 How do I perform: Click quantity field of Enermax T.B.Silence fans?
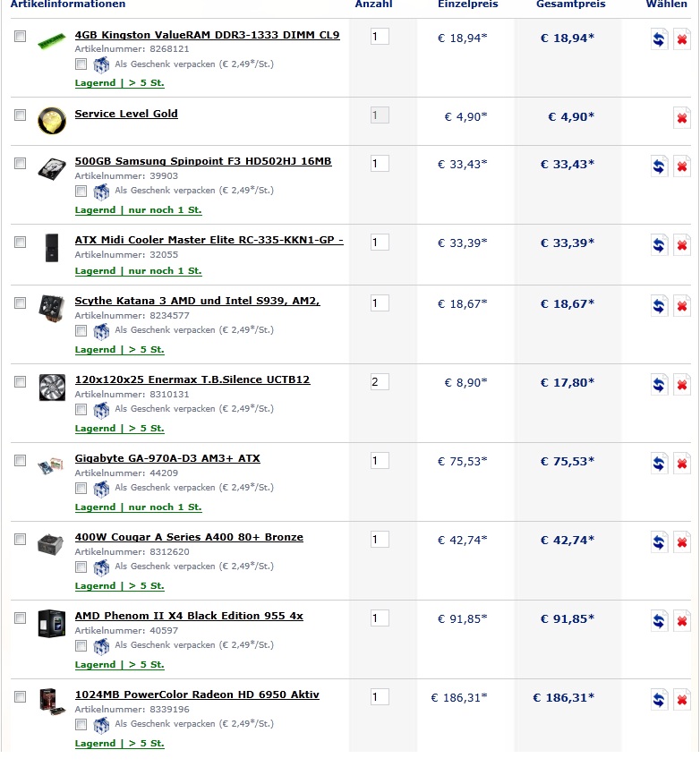(380, 382)
